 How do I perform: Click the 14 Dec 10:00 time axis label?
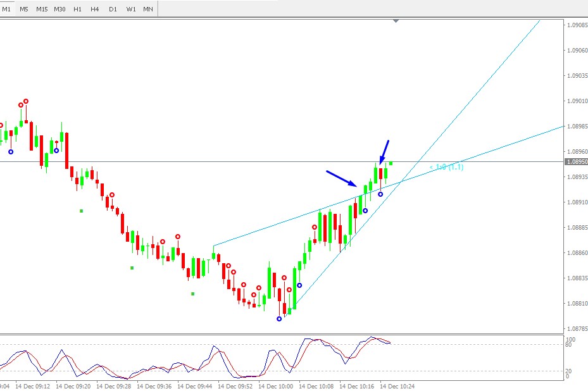pyautogui.click(x=275, y=386)
